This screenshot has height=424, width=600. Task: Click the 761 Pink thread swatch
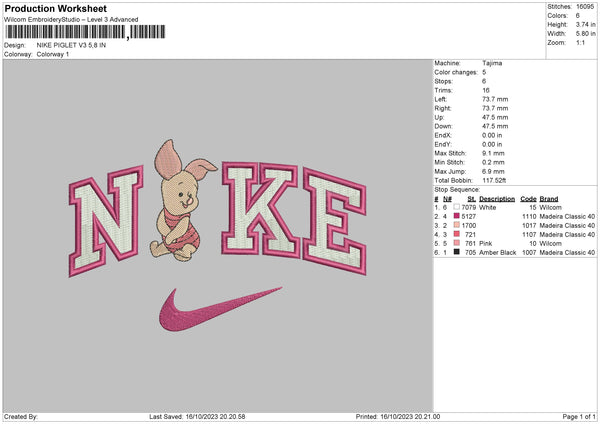[457, 243]
